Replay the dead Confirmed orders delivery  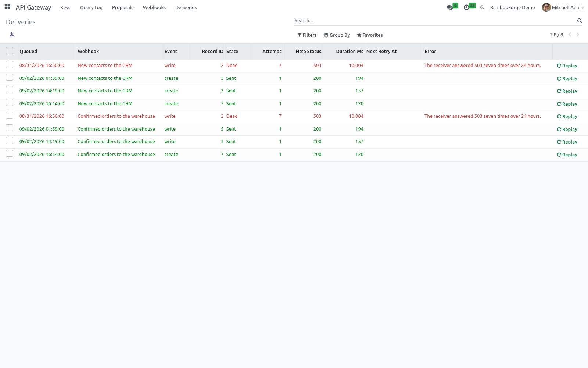567,117
